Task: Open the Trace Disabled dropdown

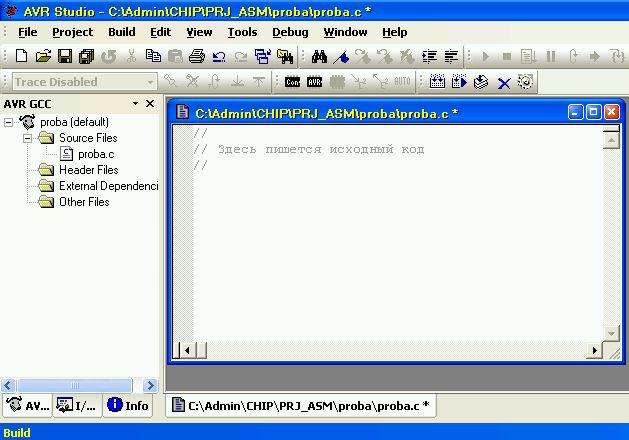Action: coord(150,82)
